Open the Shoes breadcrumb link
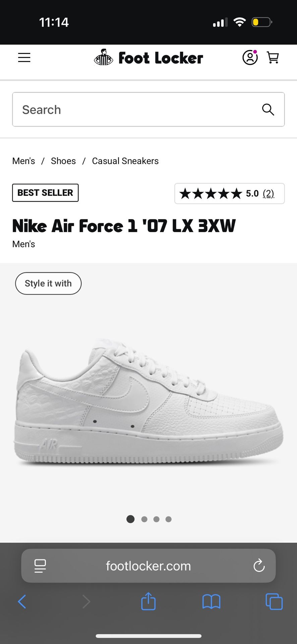 pyautogui.click(x=63, y=161)
